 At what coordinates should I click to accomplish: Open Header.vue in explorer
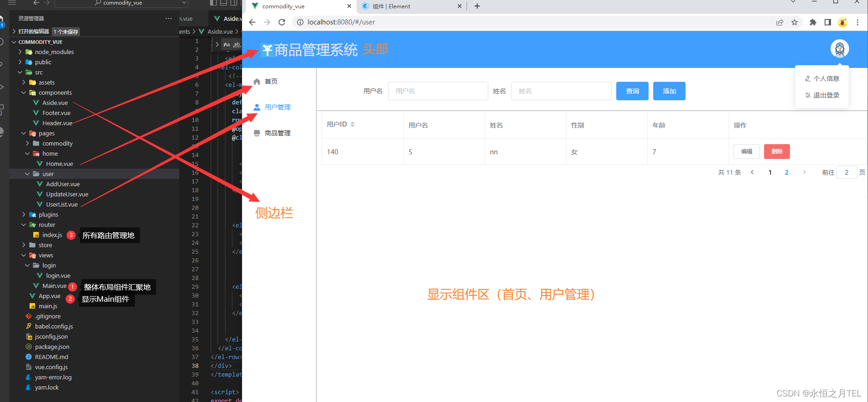57,123
